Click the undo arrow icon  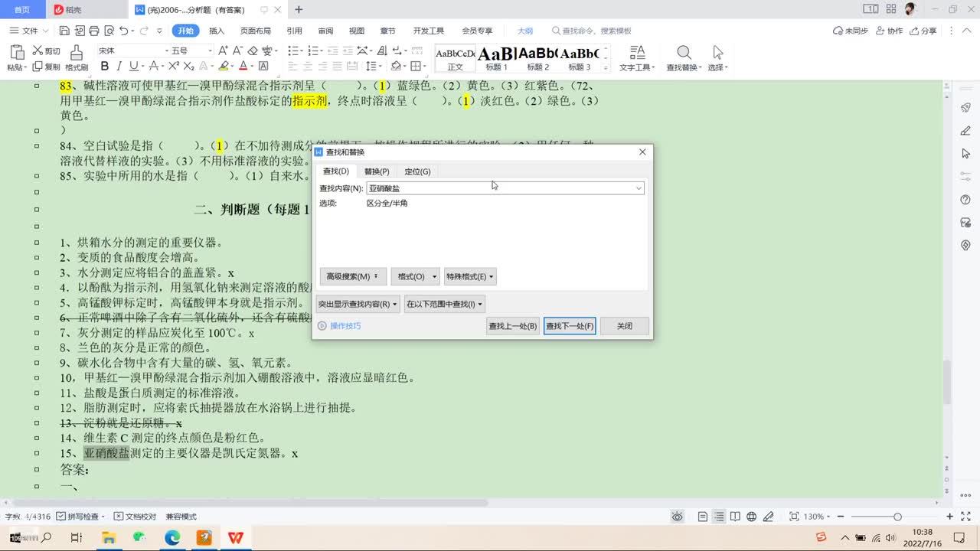pos(123,31)
